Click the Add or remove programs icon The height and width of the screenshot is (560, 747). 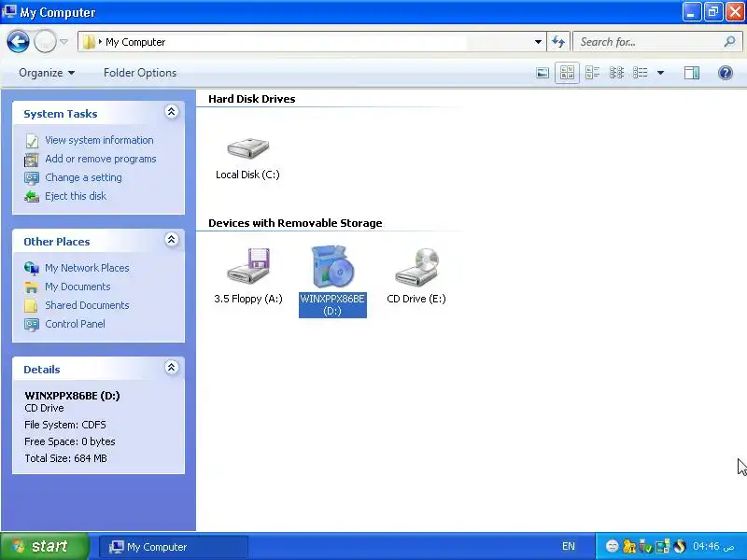[32, 160]
